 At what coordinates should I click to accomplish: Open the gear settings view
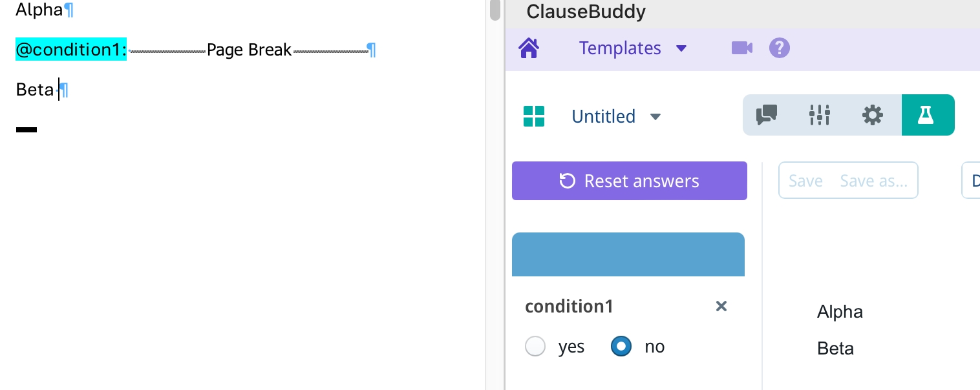tap(873, 115)
